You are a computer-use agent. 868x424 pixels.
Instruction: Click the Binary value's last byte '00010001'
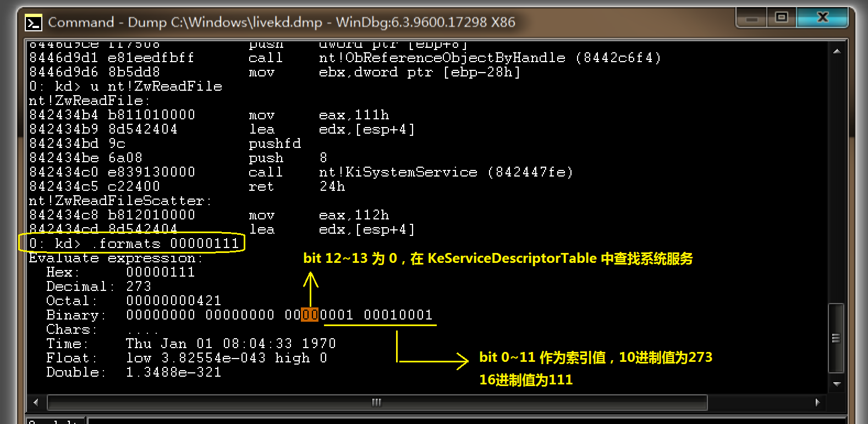(398, 315)
